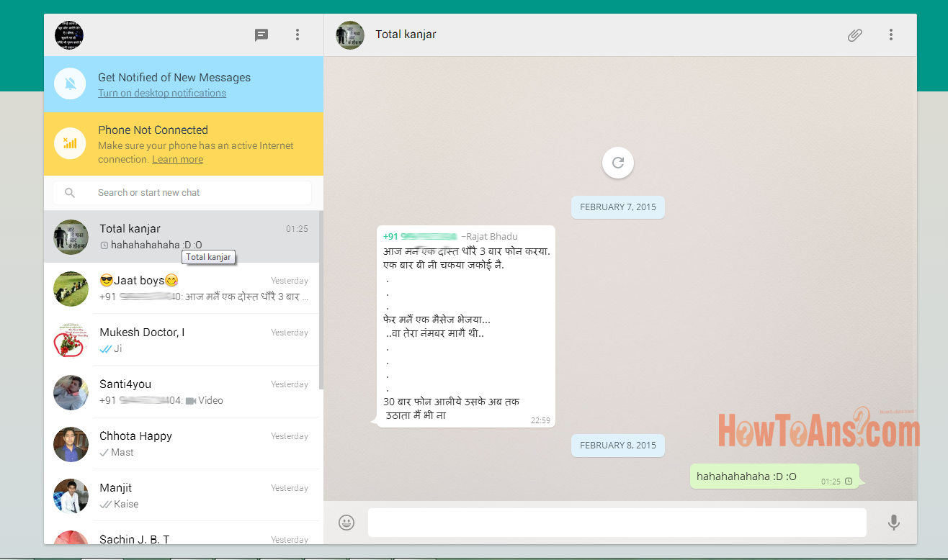Viewport: 948px width, 560px height.
Task: Click the video camera icon in Santi4you preview
Action: (191, 400)
